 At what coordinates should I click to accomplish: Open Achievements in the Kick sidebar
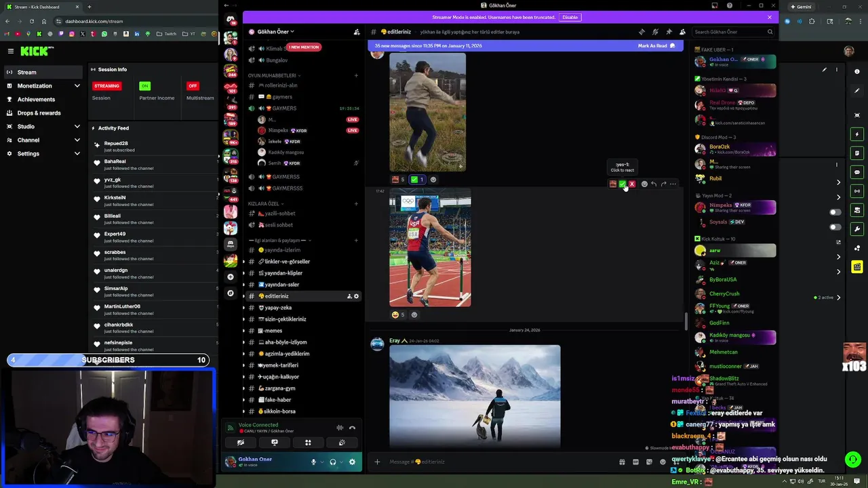click(43, 100)
